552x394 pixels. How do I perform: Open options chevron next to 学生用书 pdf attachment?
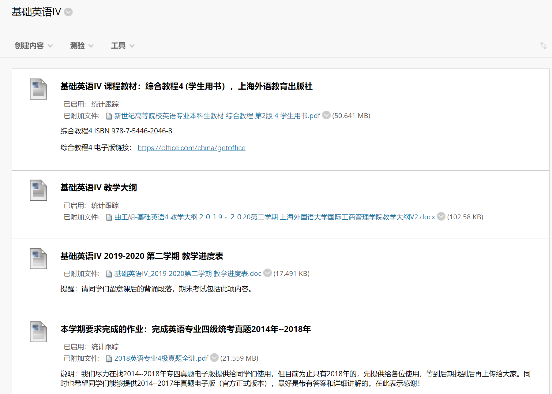tap(326, 115)
